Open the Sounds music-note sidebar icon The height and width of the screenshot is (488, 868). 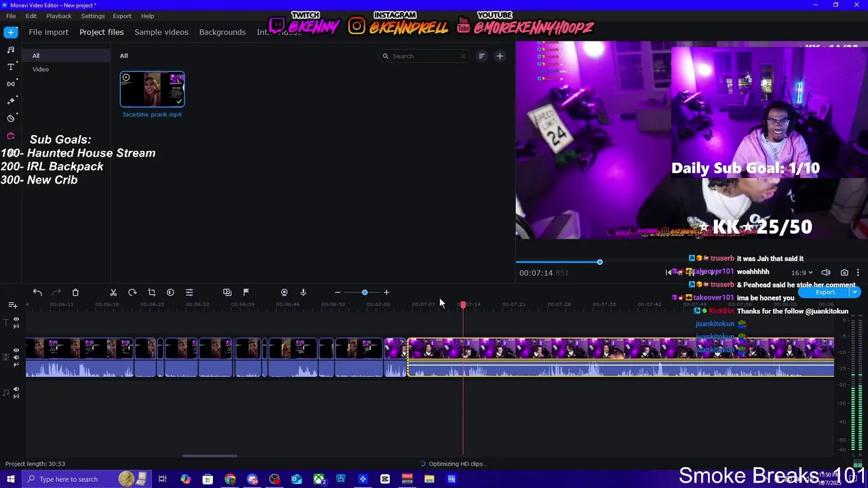[x=11, y=49]
